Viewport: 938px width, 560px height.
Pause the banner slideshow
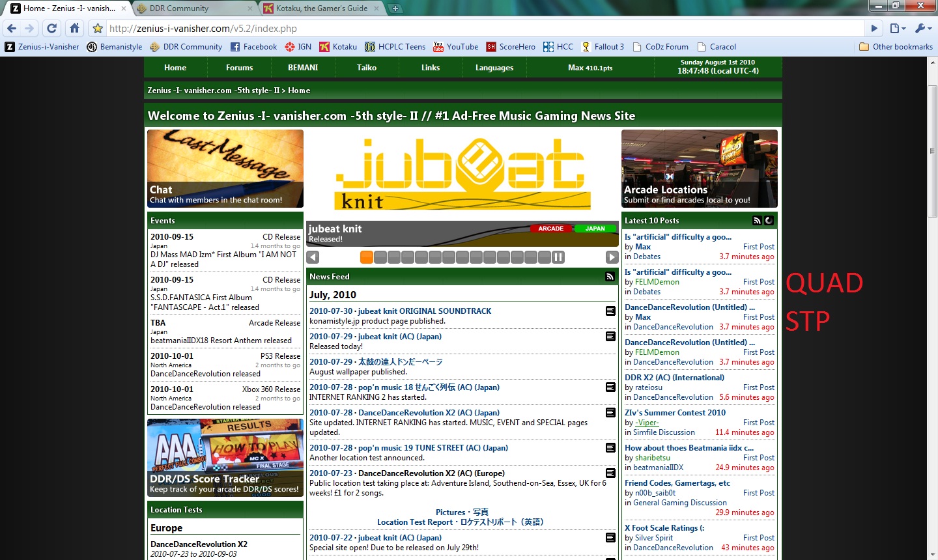(558, 257)
